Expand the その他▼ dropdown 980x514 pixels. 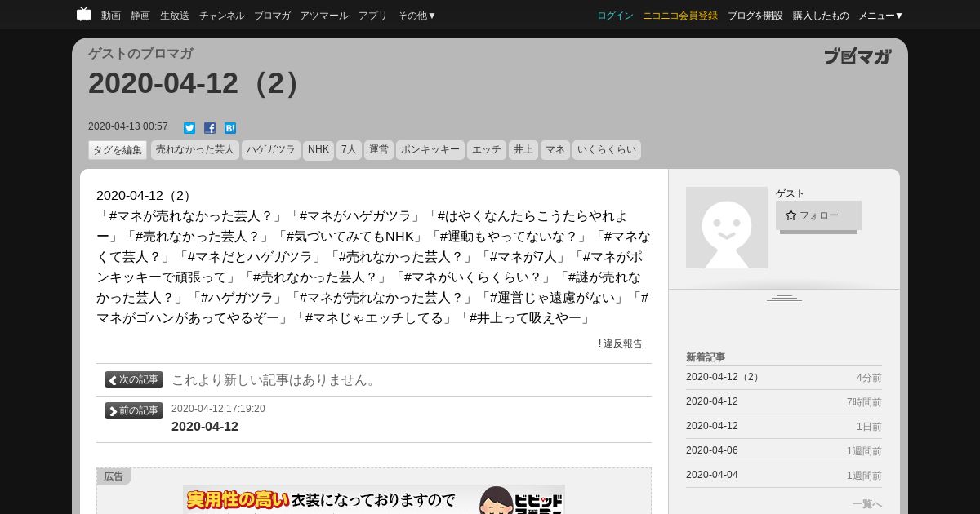coord(417,16)
